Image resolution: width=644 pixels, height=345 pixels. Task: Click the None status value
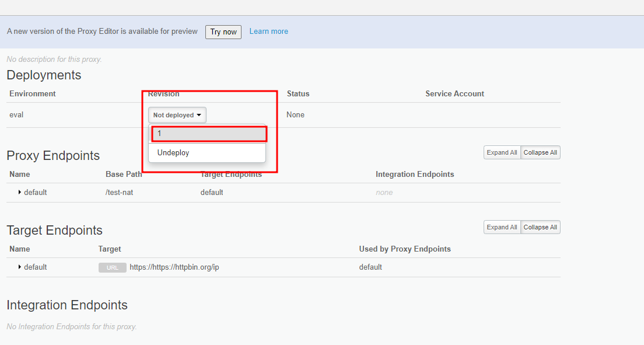coord(295,115)
